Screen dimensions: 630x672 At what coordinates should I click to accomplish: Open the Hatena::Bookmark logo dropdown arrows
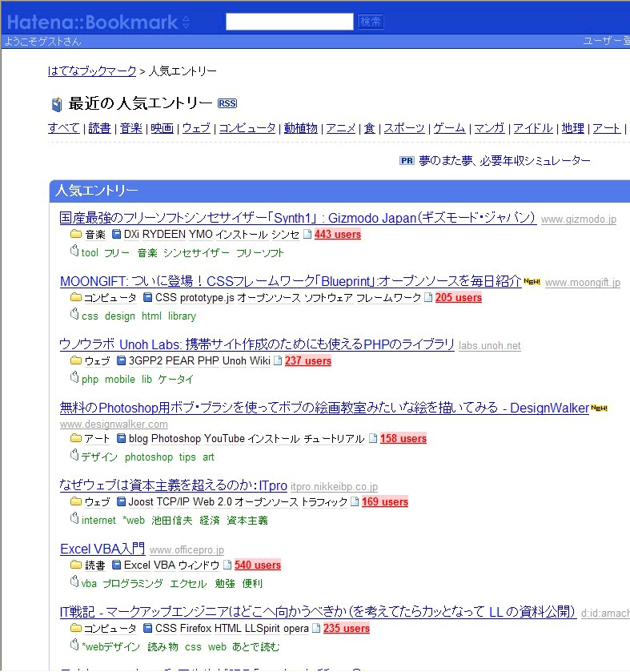point(186,22)
